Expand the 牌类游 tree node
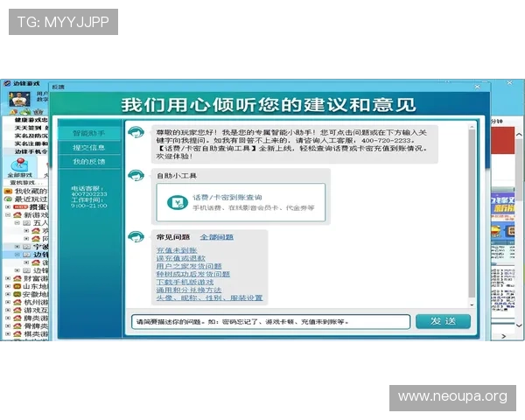 pyautogui.click(x=8, y=318)
